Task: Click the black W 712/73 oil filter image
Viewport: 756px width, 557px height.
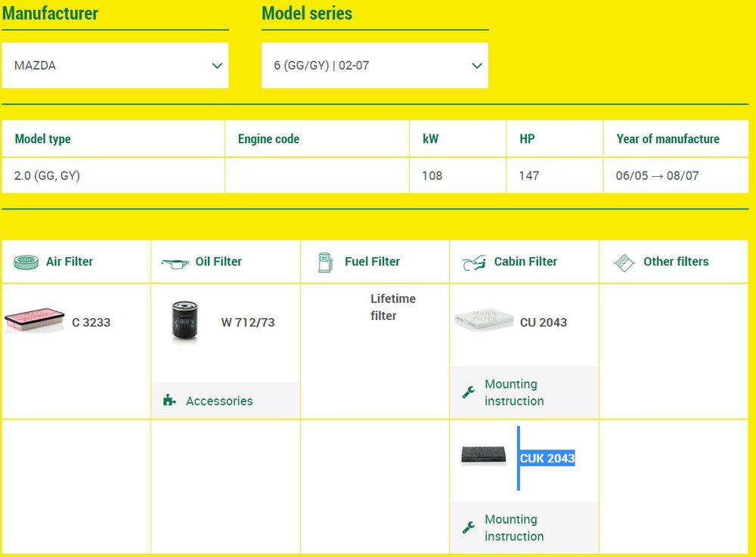Action: [x=184, y=321]
